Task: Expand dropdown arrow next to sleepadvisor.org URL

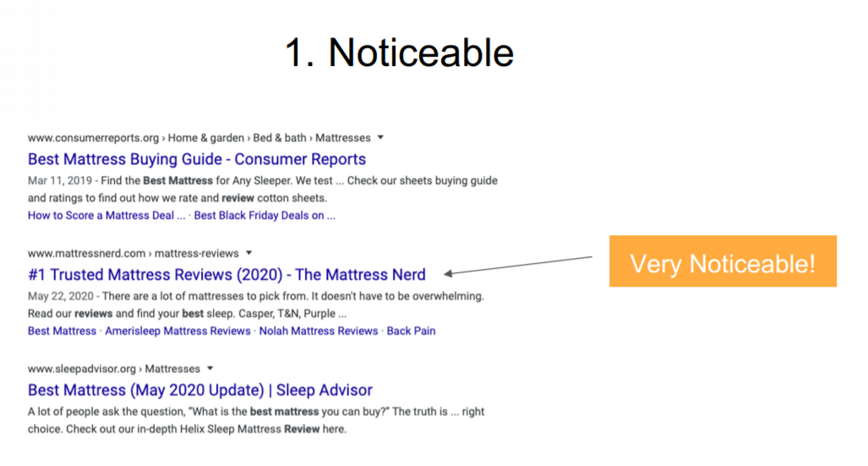Action: (210, 369)
